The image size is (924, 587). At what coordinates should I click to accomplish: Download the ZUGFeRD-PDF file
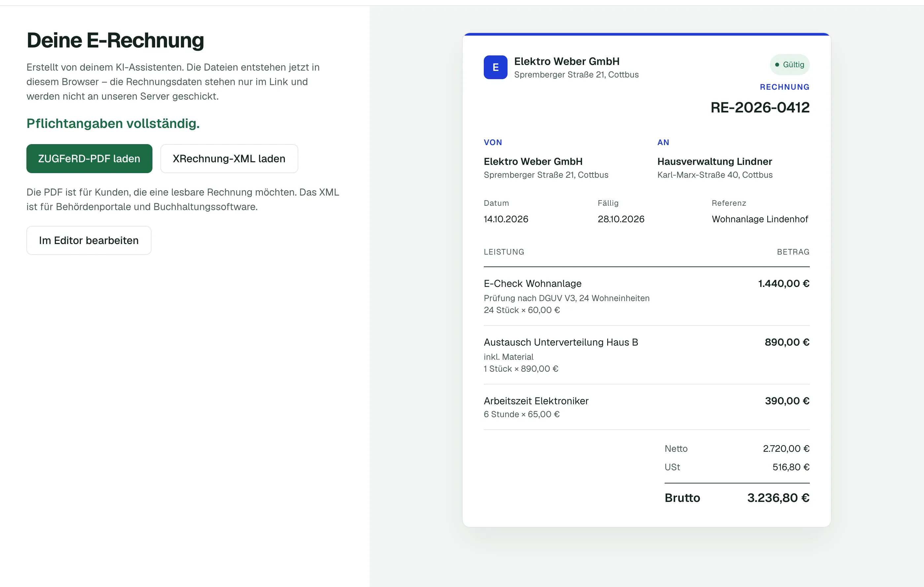coord(89,158)
